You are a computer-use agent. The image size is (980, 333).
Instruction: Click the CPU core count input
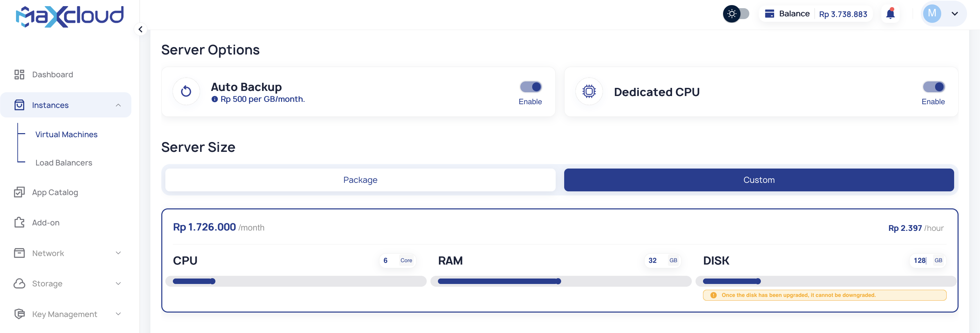[397, 260]
